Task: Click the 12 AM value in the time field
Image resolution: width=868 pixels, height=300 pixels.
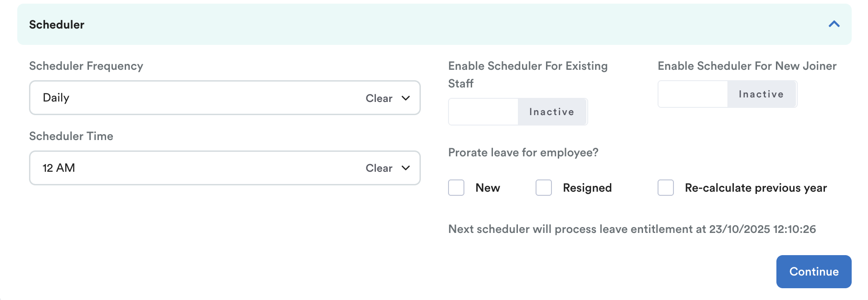Action: 59,168
